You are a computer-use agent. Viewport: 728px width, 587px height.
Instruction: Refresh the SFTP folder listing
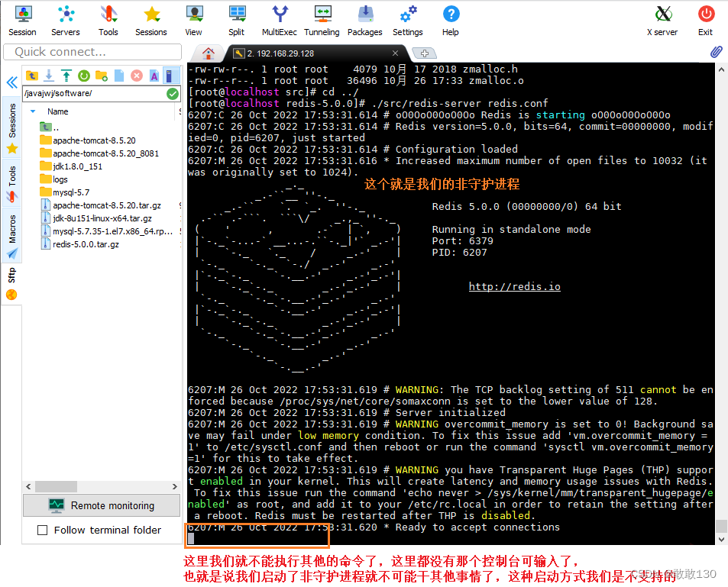coord(84,75)
